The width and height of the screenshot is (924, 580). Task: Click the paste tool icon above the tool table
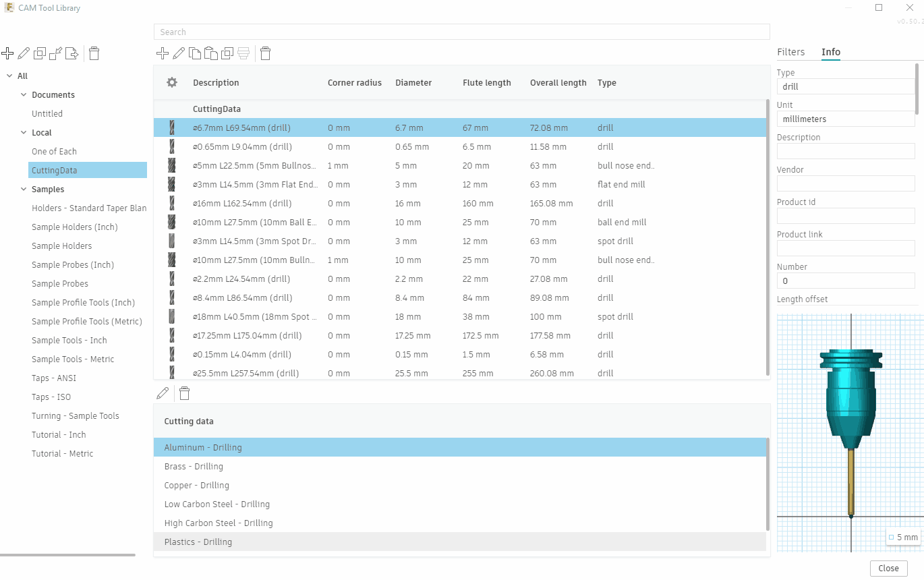(x=211, y=53)
